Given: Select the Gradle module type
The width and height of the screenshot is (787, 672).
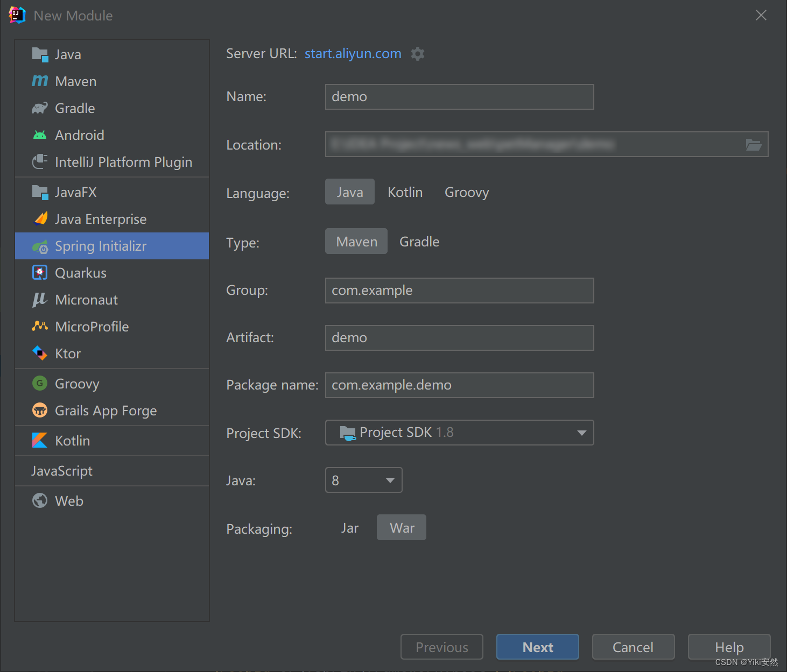Looking at the screenshot, I should [112, 108].
